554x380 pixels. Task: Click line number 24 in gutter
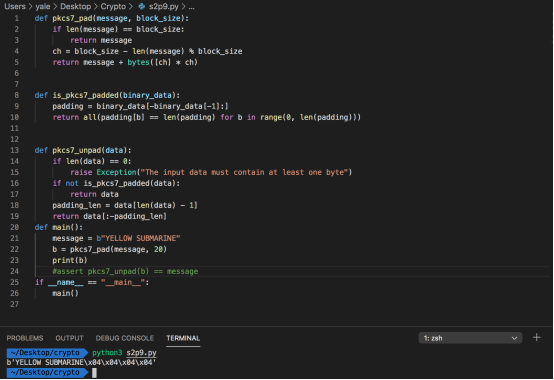(x=14, y=271)
